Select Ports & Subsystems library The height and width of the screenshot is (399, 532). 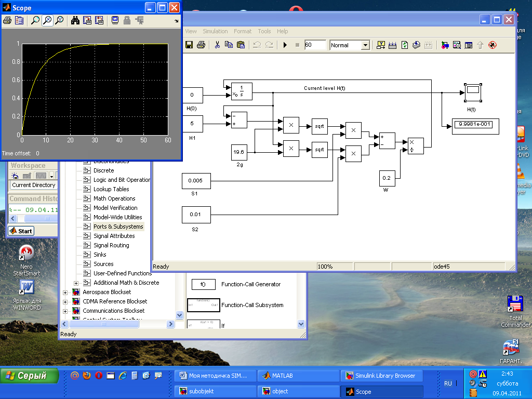pyautogui.click(x=118, y=227)
